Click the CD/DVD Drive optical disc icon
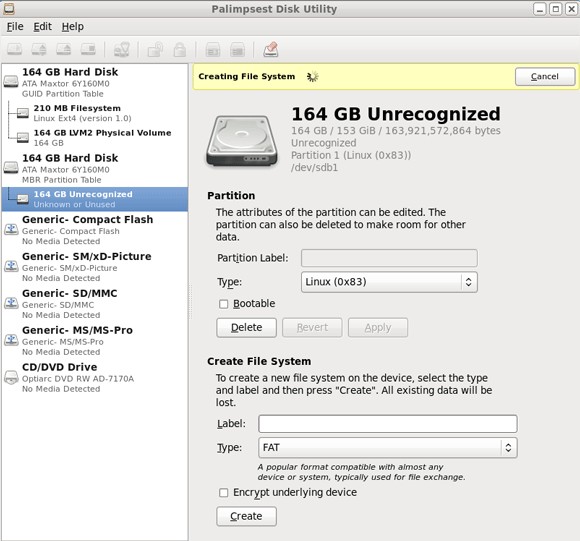 11,377
